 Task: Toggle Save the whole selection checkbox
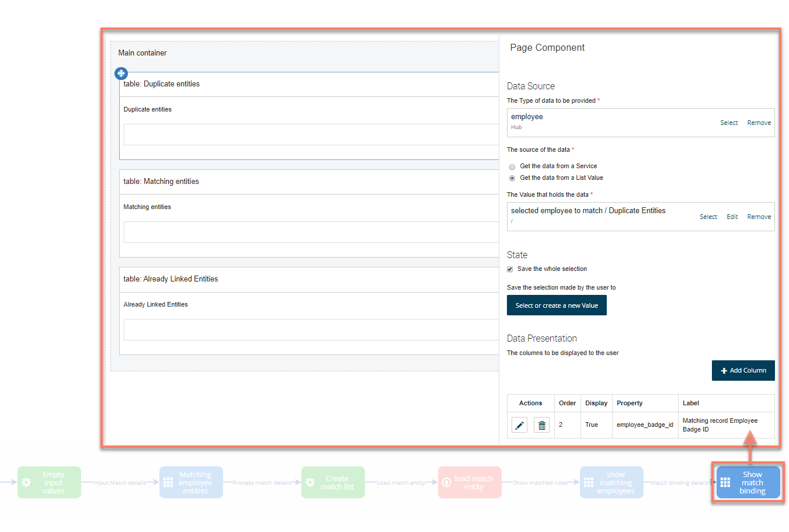pos(510,269)
